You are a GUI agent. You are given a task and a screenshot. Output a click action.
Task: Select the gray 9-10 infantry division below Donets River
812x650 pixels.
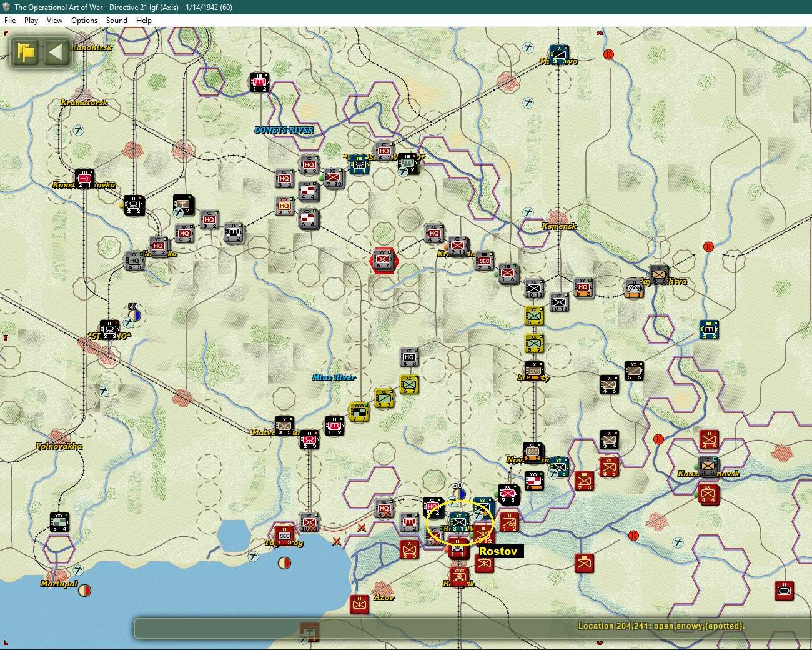334,178
